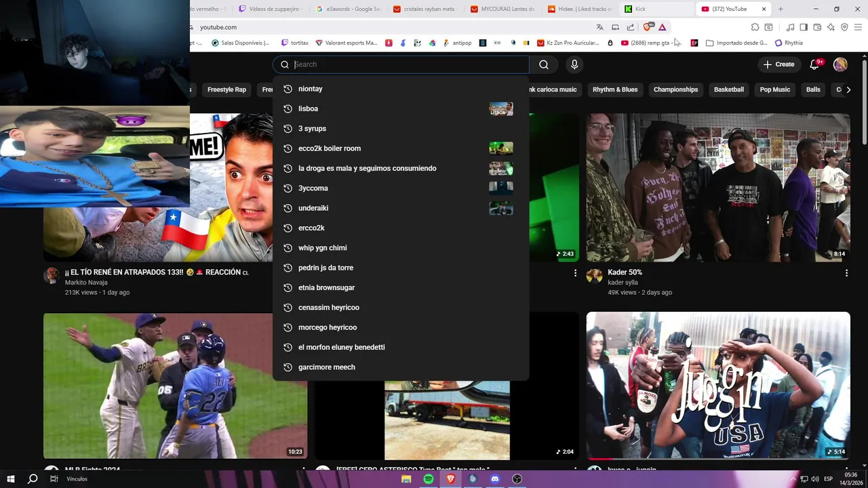Select search suggestion '3yccoma'
This screenshot has height=488, width=868.
click(x=401, y=188)
